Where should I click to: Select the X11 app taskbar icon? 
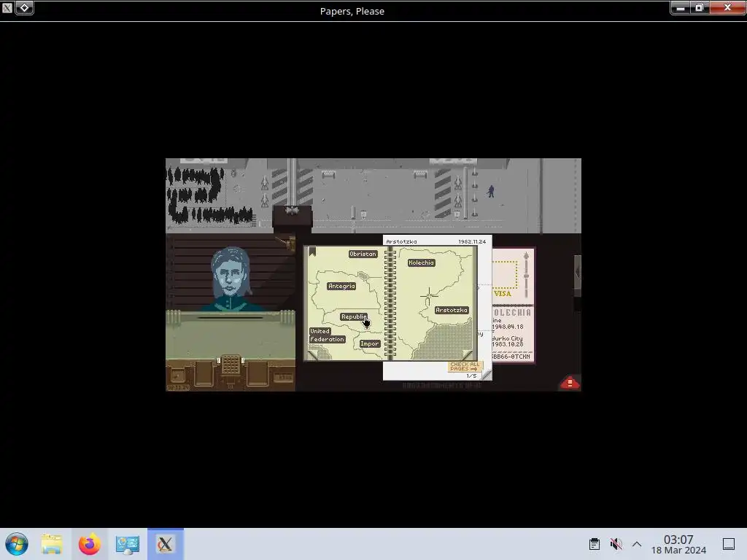click(166, 544)
